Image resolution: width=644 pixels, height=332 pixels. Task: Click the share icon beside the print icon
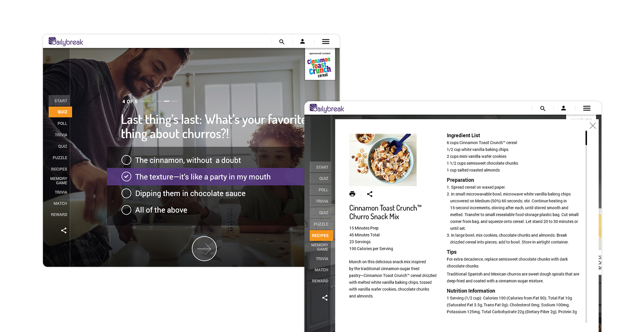tap(370, 194)
